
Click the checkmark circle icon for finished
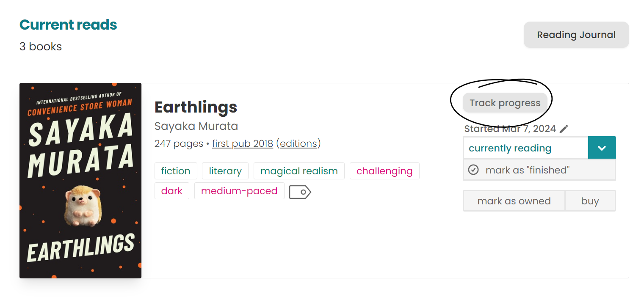point(473,170)
